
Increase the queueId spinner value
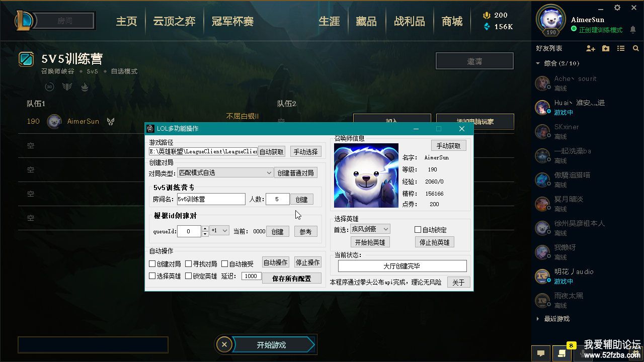coord(205,229)
